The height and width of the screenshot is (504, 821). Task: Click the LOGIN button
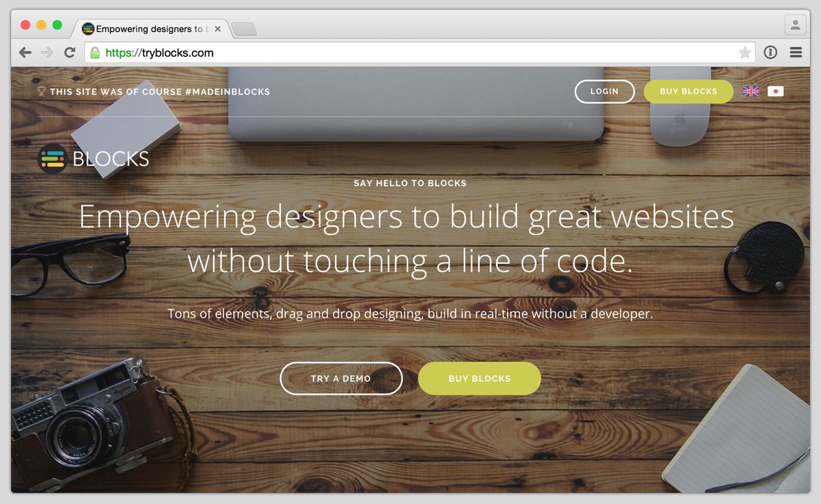coord(605,92)
